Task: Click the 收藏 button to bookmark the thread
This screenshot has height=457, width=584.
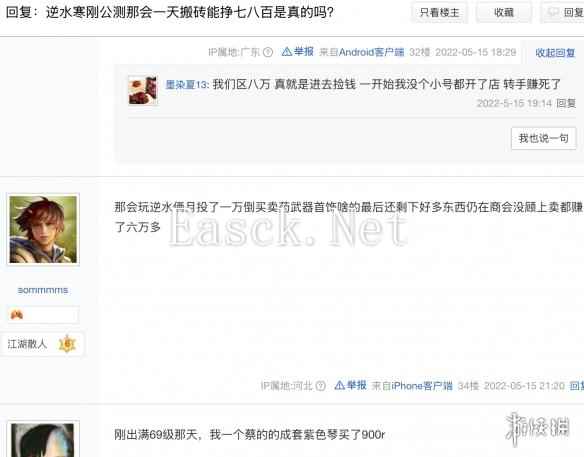Action: (504, 12)
